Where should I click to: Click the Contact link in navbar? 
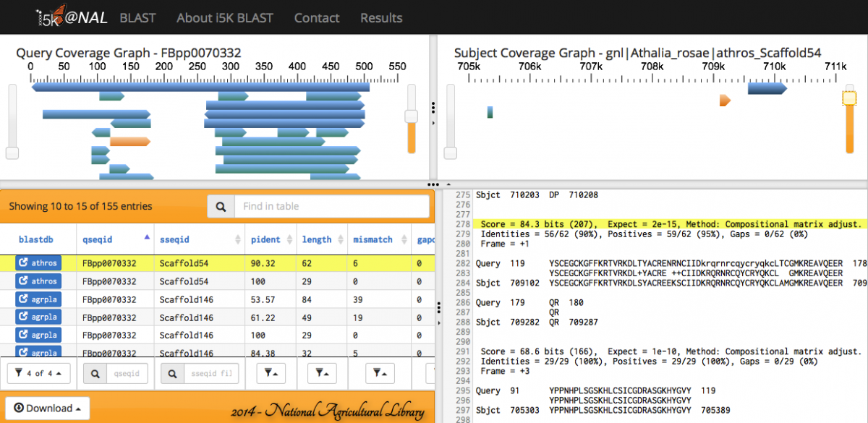tap(317, 17)
